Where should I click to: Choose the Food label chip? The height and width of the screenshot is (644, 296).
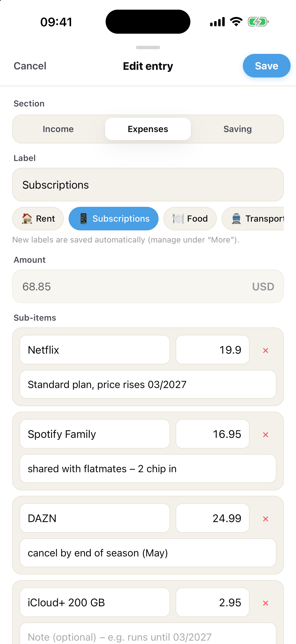190,218
